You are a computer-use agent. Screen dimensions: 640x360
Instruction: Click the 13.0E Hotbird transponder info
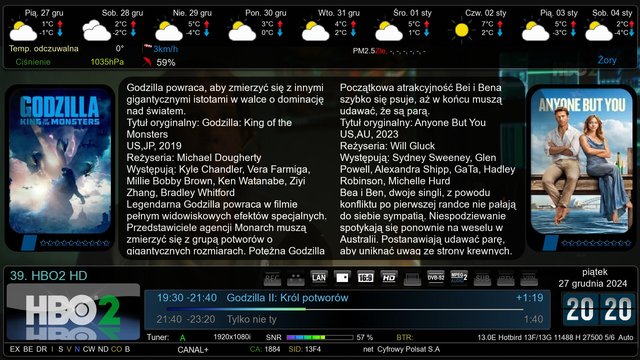tap(555, 338)
